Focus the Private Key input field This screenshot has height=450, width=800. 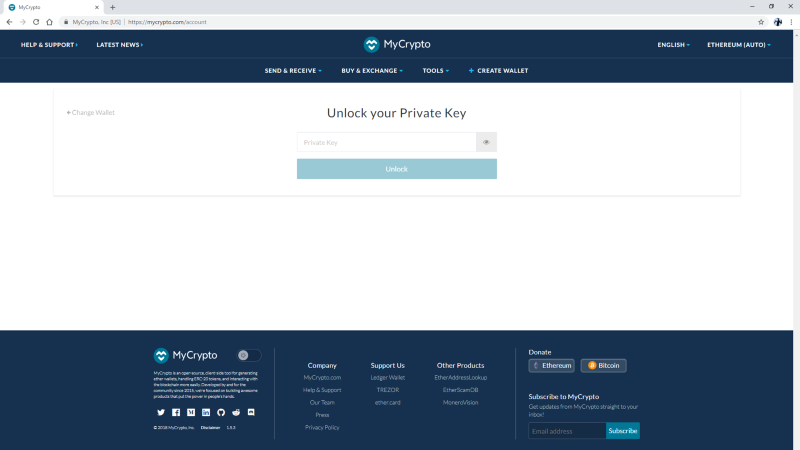[x=387, y=142]
